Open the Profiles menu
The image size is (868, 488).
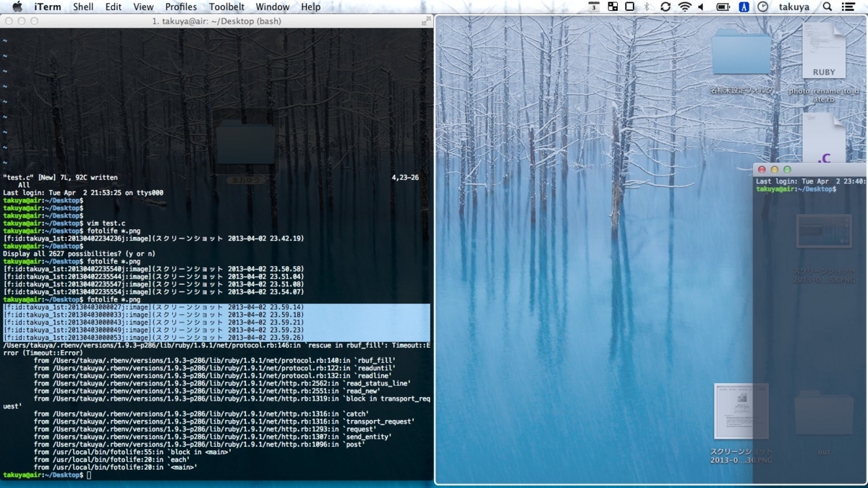(181, 7)
